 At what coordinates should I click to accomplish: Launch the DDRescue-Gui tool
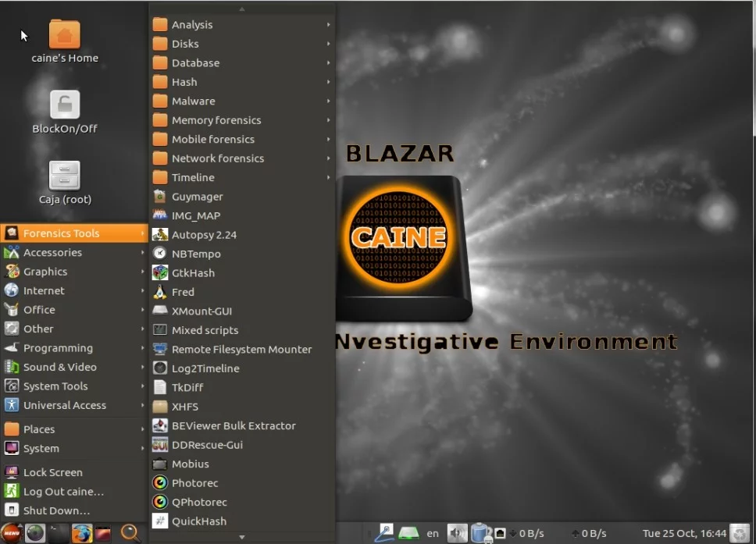pos(207,445)
